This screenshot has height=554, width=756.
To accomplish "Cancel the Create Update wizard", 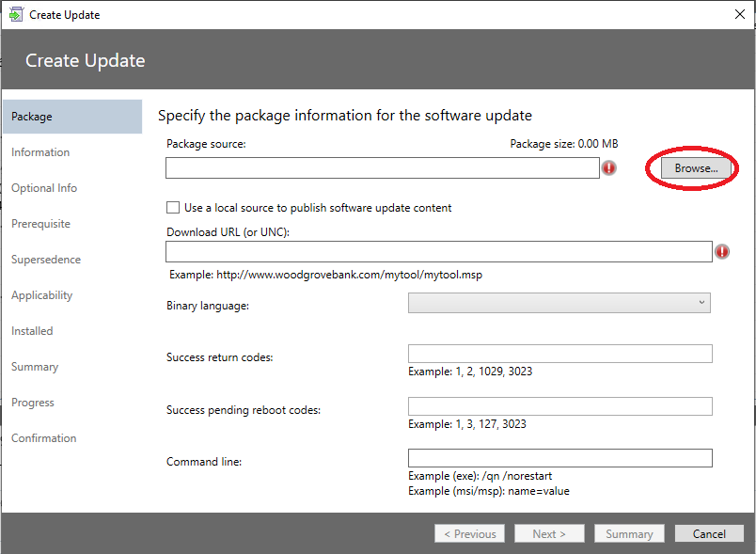I will pyautogui.click(x=709, y=533).
